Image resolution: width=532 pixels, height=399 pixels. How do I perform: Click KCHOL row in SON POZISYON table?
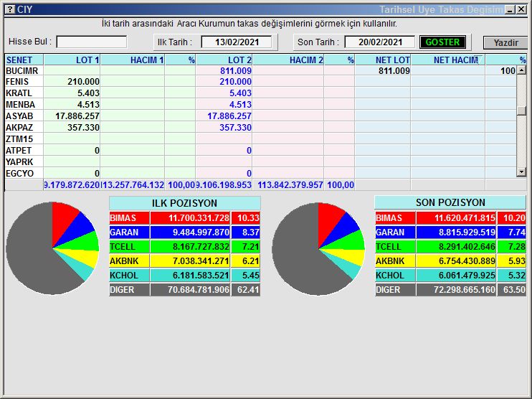click(450, 275)
